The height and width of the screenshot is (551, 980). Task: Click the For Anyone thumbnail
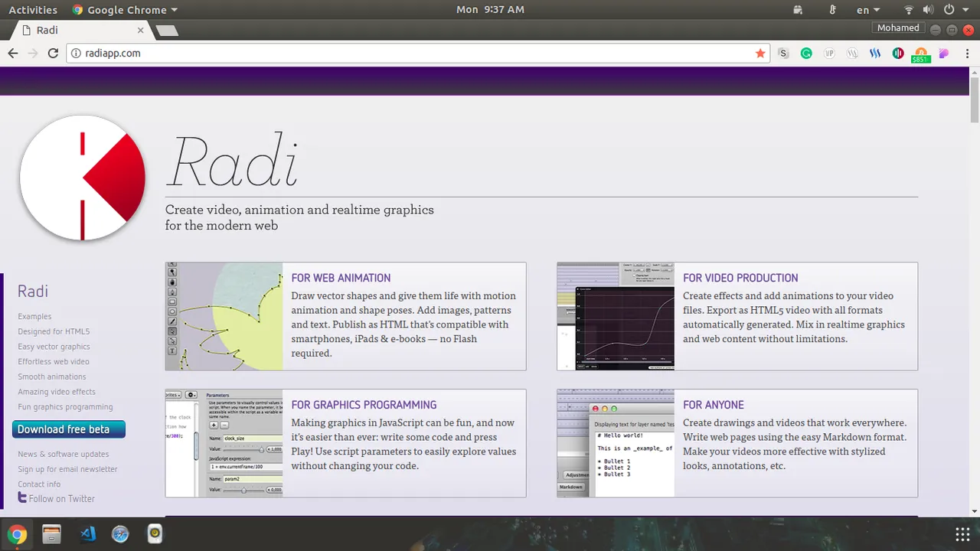click(616, 443)
